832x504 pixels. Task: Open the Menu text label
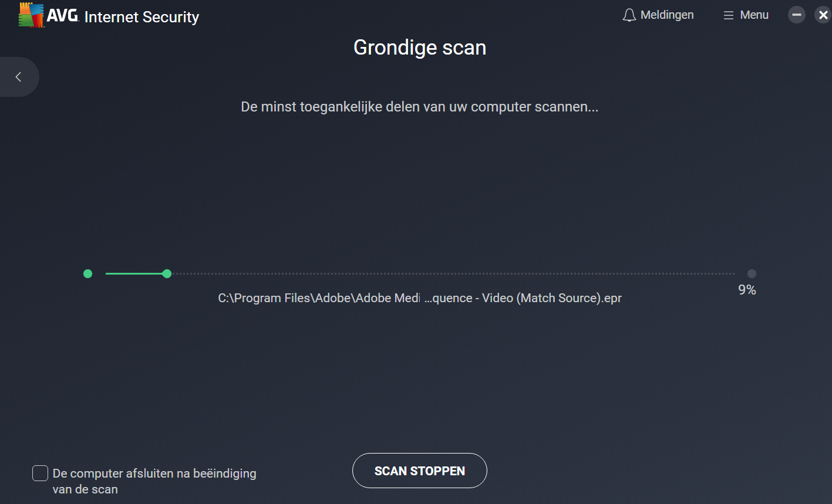click(754, 15)
